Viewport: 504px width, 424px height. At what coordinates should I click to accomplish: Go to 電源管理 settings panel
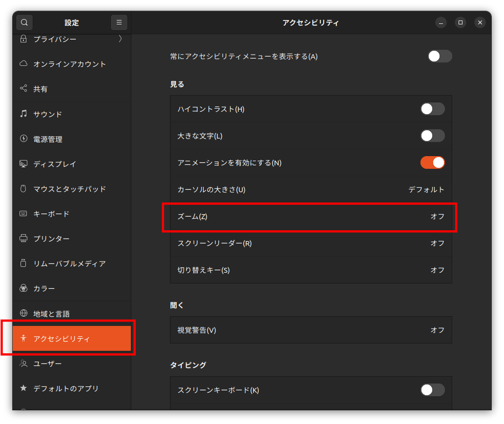pos(72,139)
